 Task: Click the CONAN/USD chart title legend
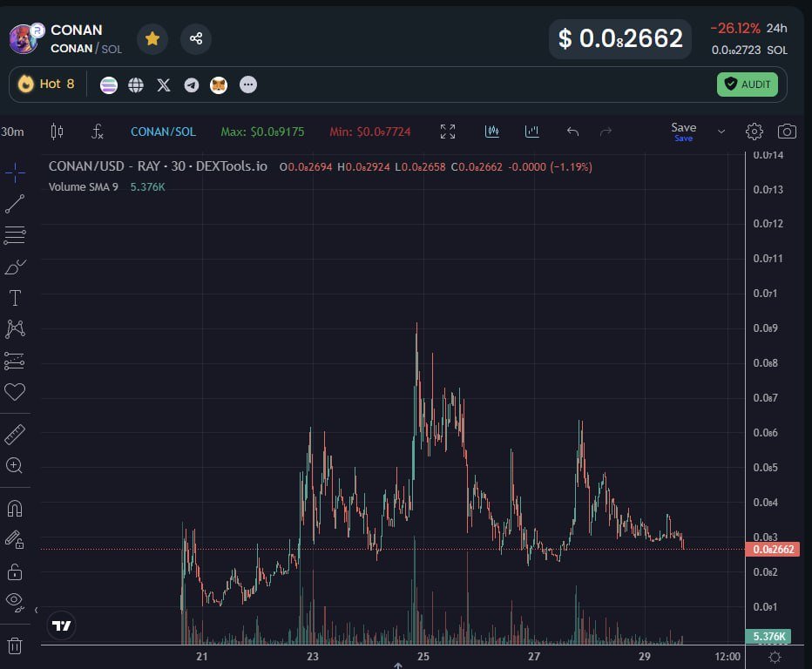pyautogui.click(x=158, y=166)
